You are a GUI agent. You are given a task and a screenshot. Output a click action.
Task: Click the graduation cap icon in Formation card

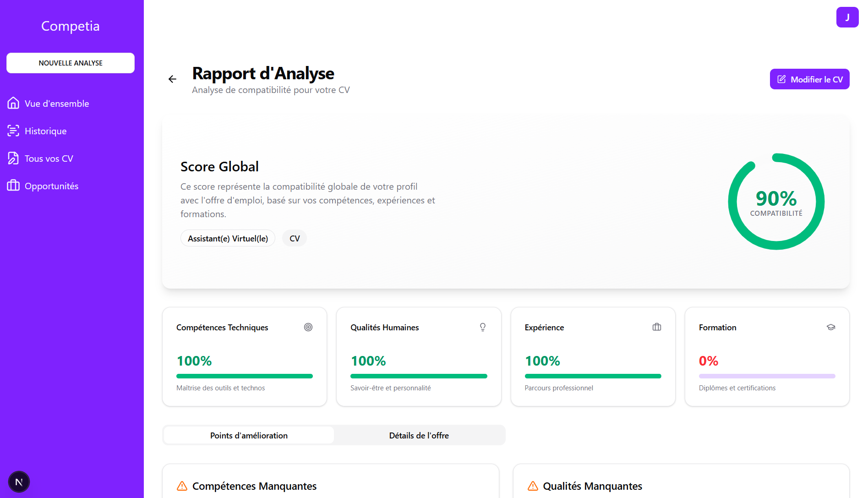830,327
